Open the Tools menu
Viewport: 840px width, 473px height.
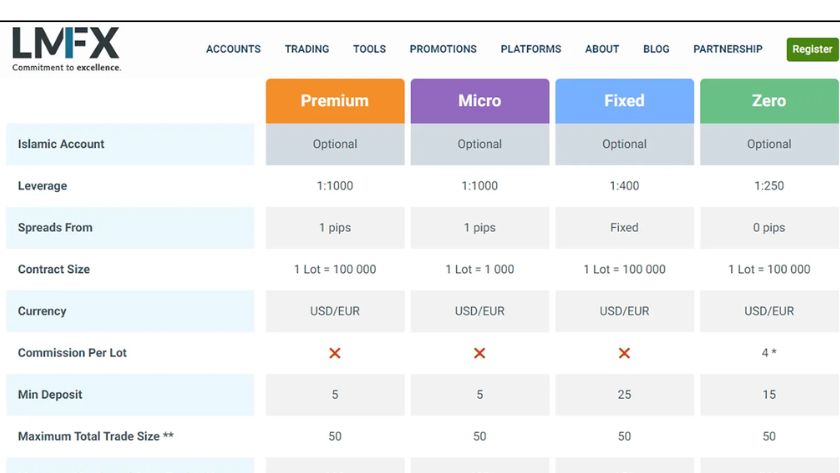coord(369,49)
